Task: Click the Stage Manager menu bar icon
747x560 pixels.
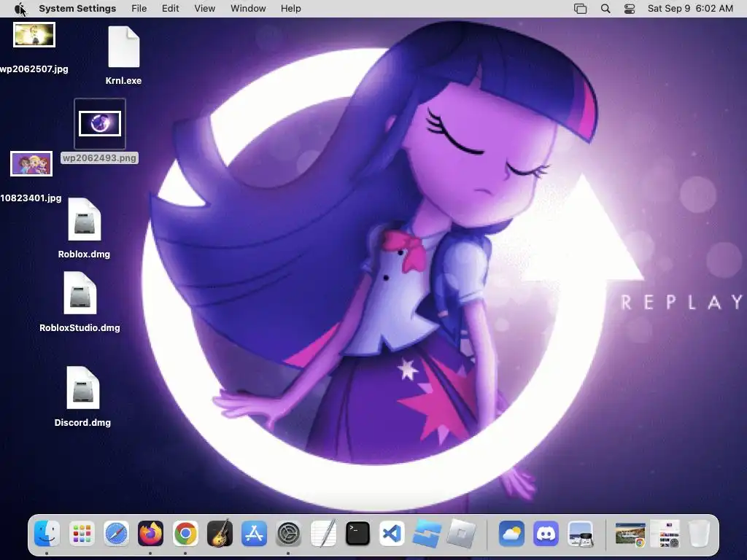Action: (580, 9)
